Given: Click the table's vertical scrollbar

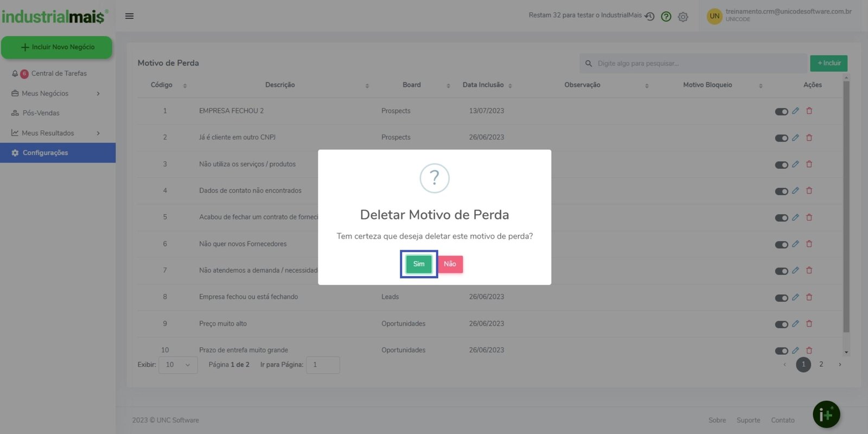Looking at the screenshot, I should [846, 206].
